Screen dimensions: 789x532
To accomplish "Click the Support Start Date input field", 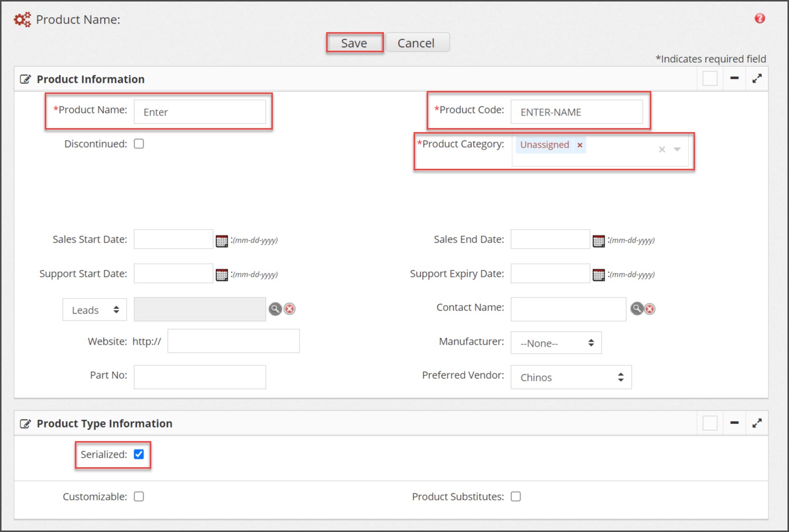I will tap(173, 273).
